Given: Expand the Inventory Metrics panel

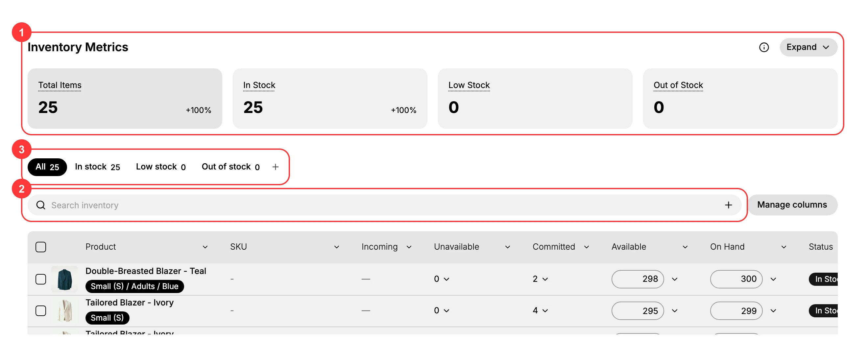Looking at the screenshot, I should 808,47.
